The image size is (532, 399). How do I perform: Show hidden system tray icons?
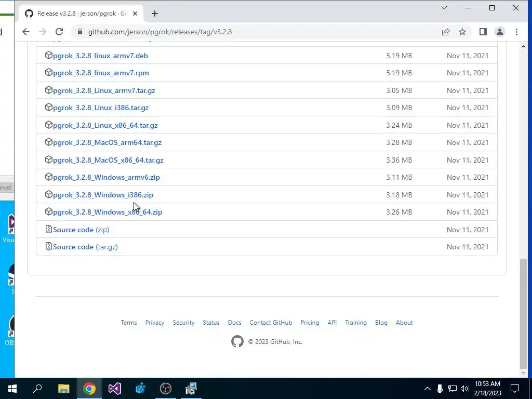[x=428, y=389]
